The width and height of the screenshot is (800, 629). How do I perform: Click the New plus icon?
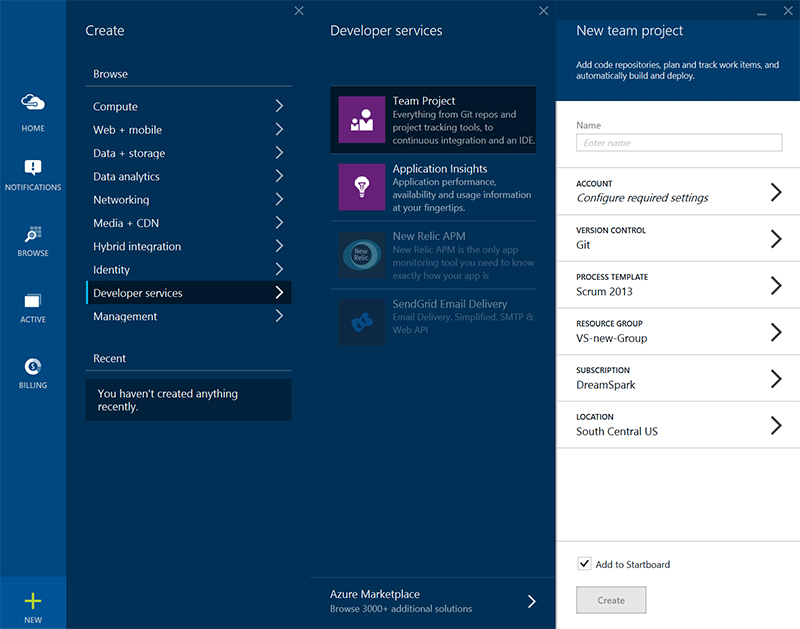(x=33, y=601)
